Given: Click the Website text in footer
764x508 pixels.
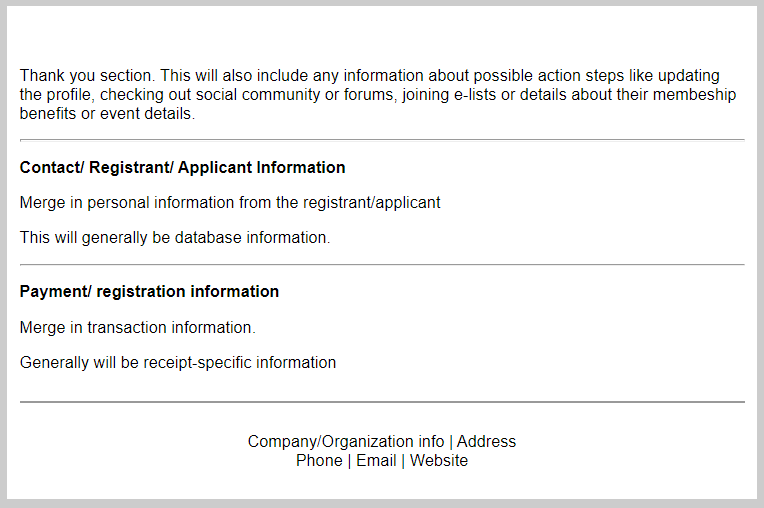Looking at the screenshot, I should pos(439,461).
